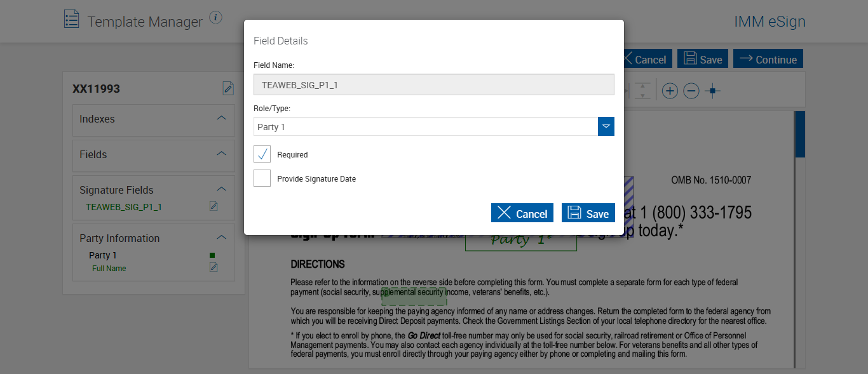Collapse the Party Information section
The height and width of the screenshot is (374, 868).
pyautogui.click(x=221, y=237)
